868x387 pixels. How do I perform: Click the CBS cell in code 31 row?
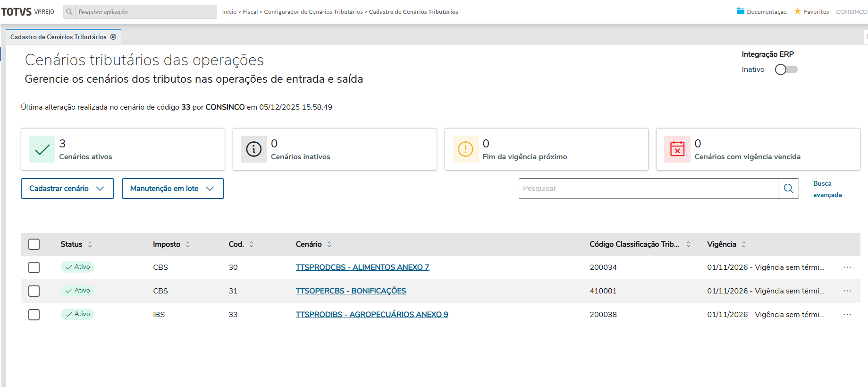click(160, 291)
